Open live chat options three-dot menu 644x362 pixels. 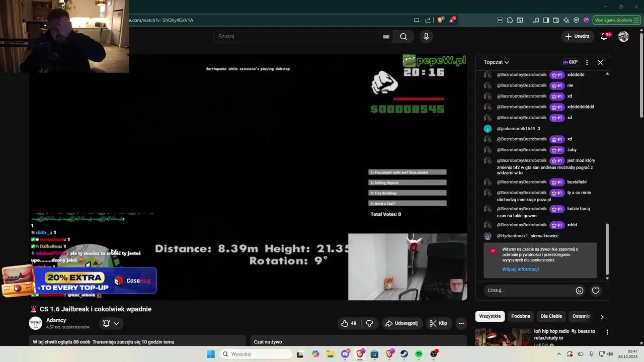587,62
